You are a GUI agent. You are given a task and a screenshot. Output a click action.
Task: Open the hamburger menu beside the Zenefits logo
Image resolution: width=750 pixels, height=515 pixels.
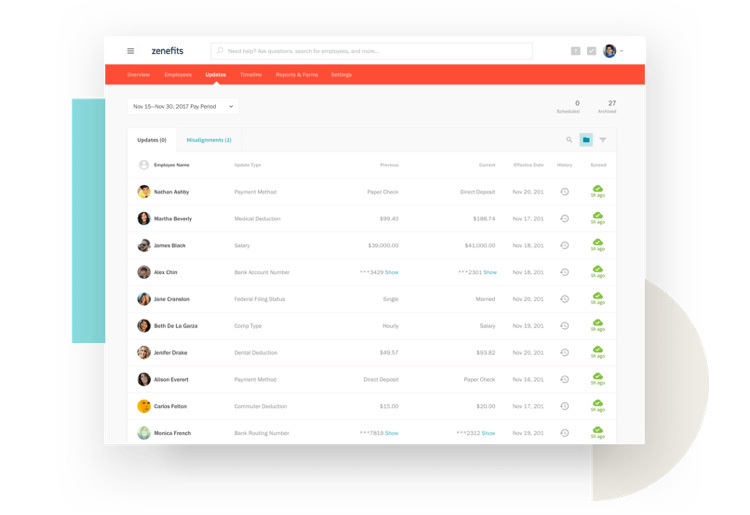click(130, 51)
